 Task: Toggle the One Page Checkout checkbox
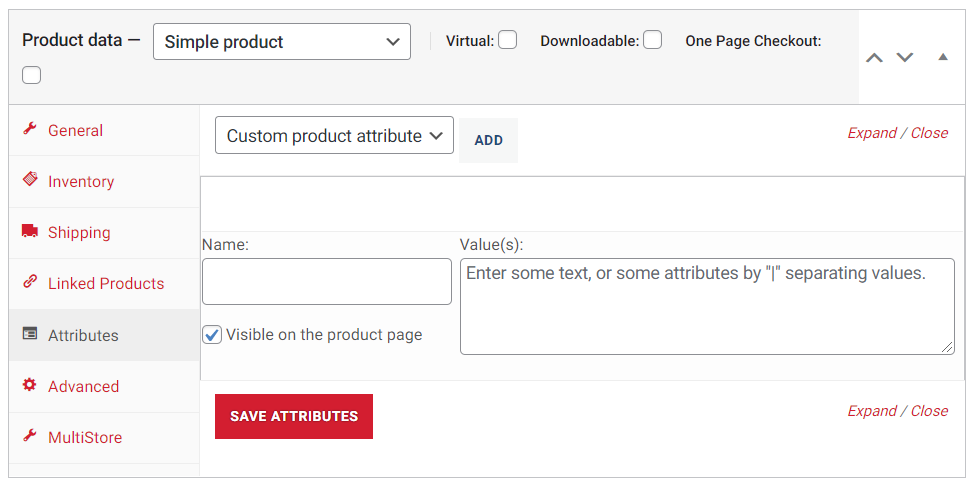coord(32,75)
